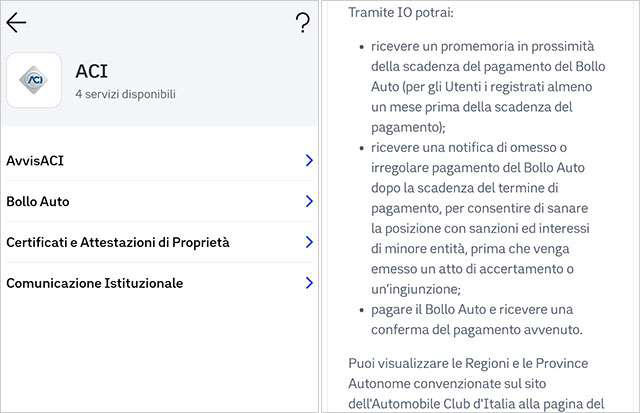The height and width of the screenshot is (413, 640).
Task: Click the 'Tramite IO potrai:' heading
Action: [x=401, y=13]
